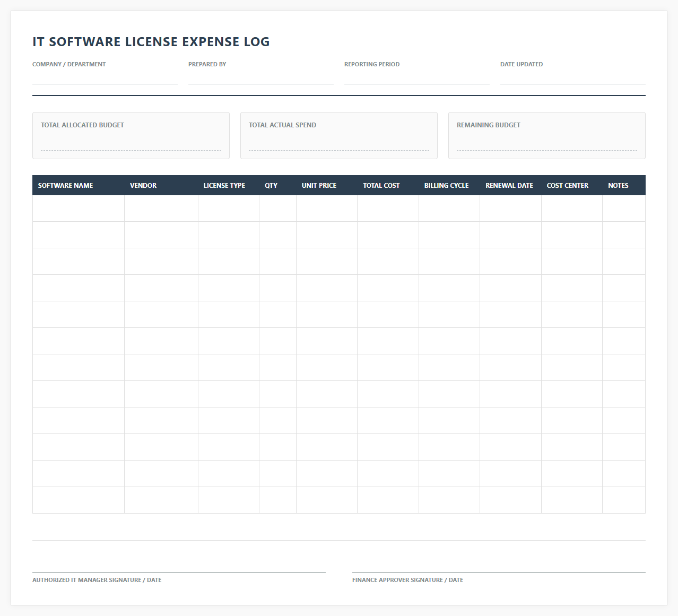Click the Unit Price column header
678x616 pixels.
coord(327,185)
